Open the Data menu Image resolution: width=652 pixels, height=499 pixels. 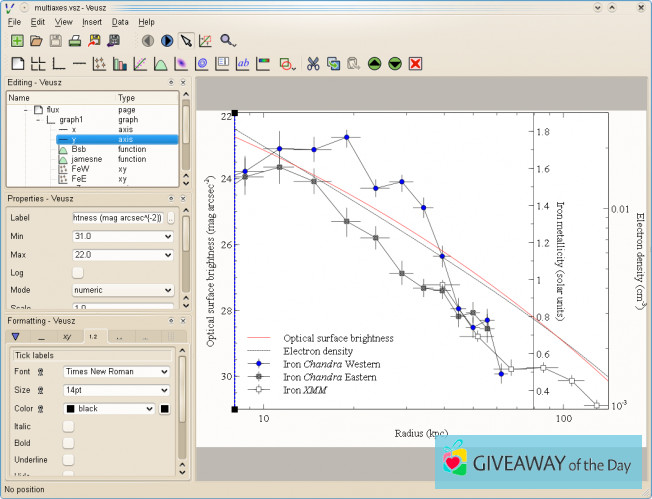point(120,22)
